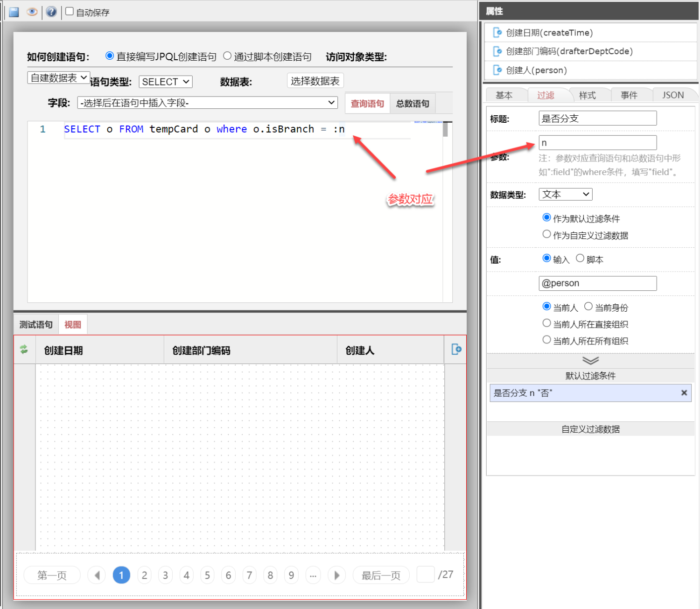Click the code editor vertical scrollbar
Screen dimensions: 700x609
(x=446, y=130)
